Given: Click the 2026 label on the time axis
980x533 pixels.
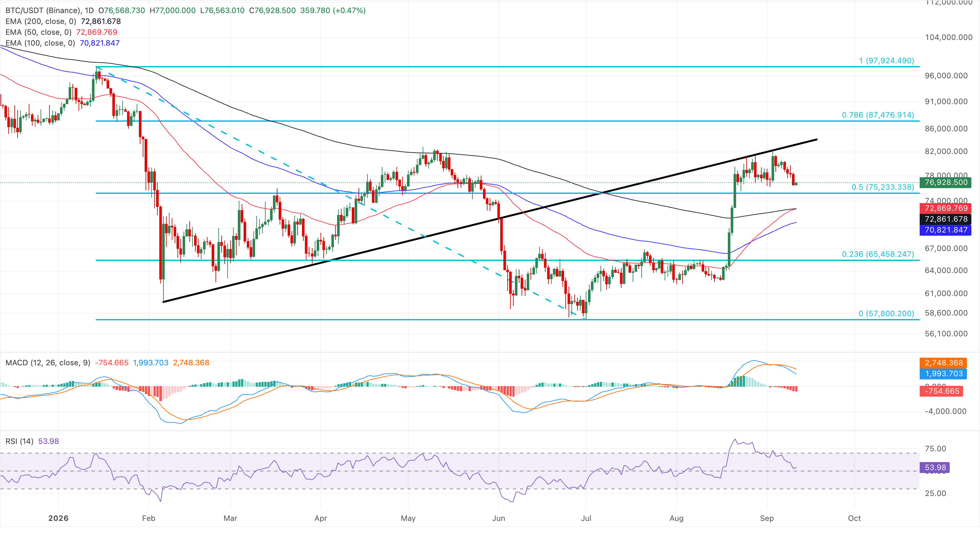Looking at the screenshot, I should pyautogui.click(x=59, y=518).
